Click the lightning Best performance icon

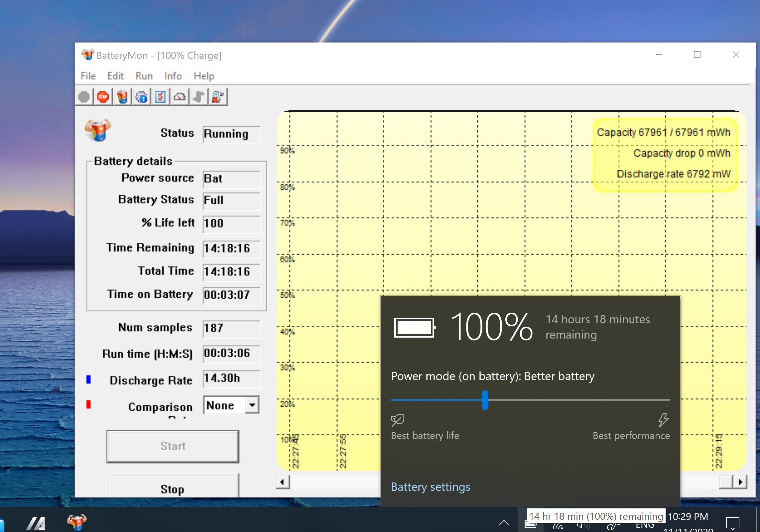663,420
